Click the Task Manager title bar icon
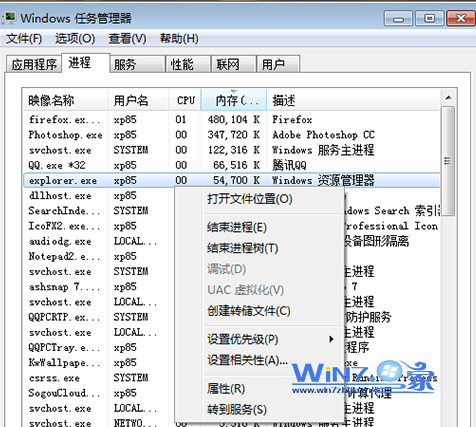The width and height of the screenshot is (476, 427). coord(9,18)
